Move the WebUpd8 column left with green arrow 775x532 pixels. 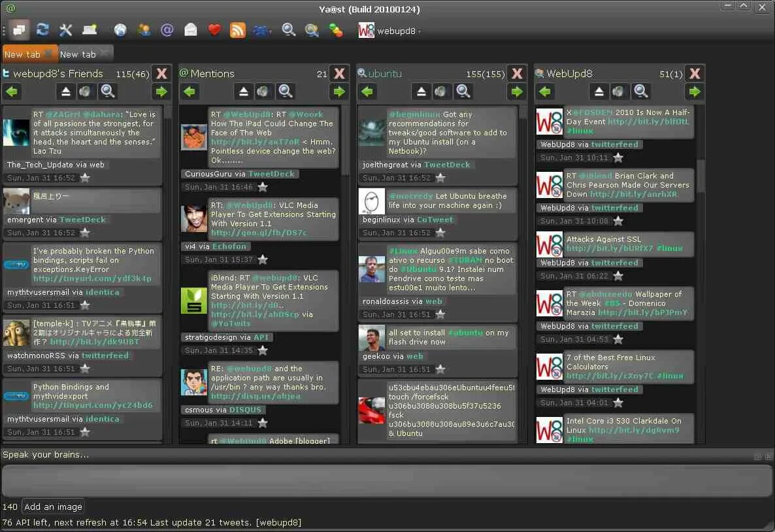545,91
